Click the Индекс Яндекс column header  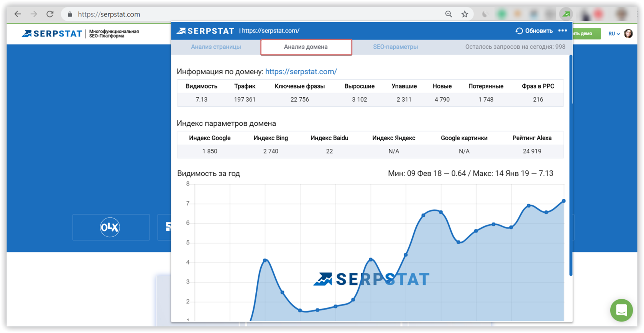coord(394,138)
